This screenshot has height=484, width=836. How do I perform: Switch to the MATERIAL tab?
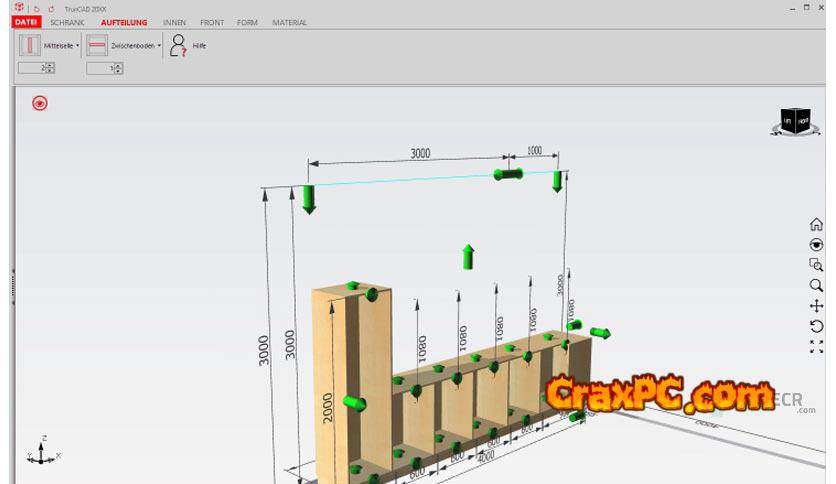(x=290, y=22)
